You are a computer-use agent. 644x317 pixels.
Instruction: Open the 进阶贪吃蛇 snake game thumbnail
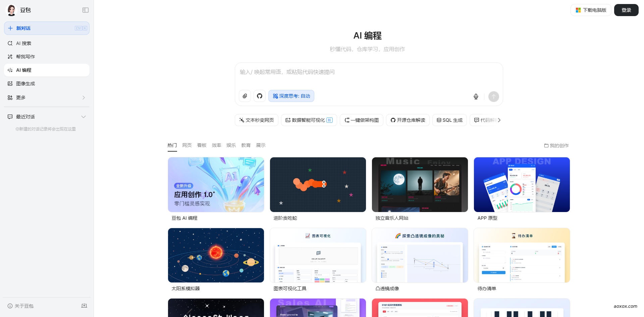[x=318, y=184]
